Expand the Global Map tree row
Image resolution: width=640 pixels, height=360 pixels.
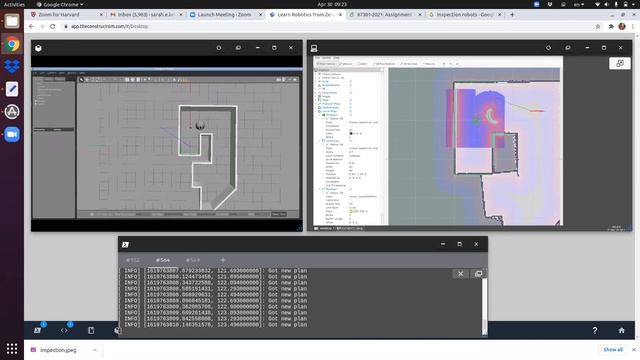pyautogui.click(x=316, y=107)
